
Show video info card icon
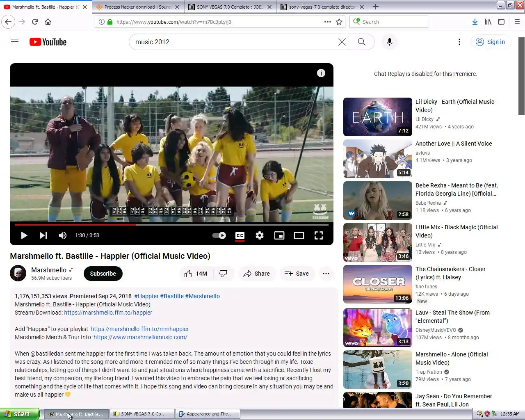[x=321, y=73]
